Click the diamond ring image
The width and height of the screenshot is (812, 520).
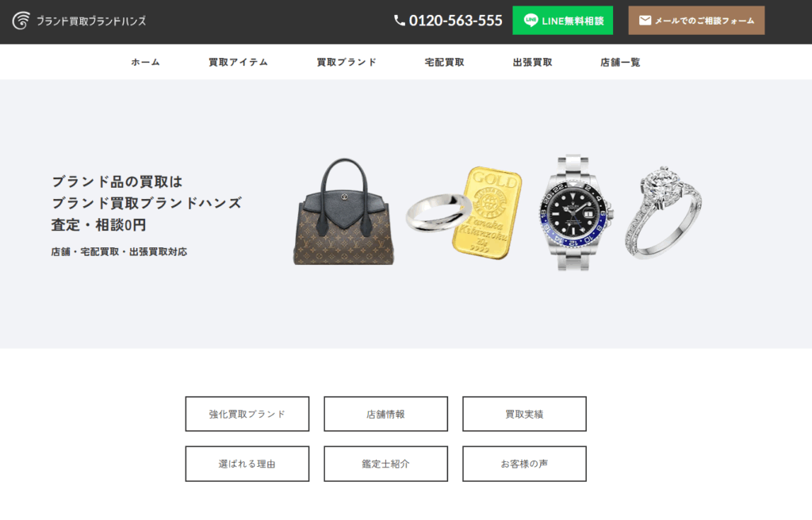coord(664,212)
